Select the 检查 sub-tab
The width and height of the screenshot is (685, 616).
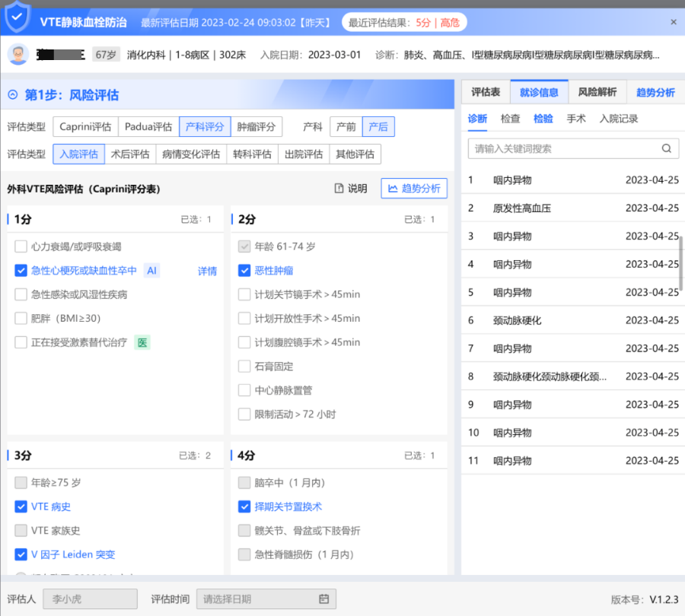pyautogui.click(x=510, y=119)
